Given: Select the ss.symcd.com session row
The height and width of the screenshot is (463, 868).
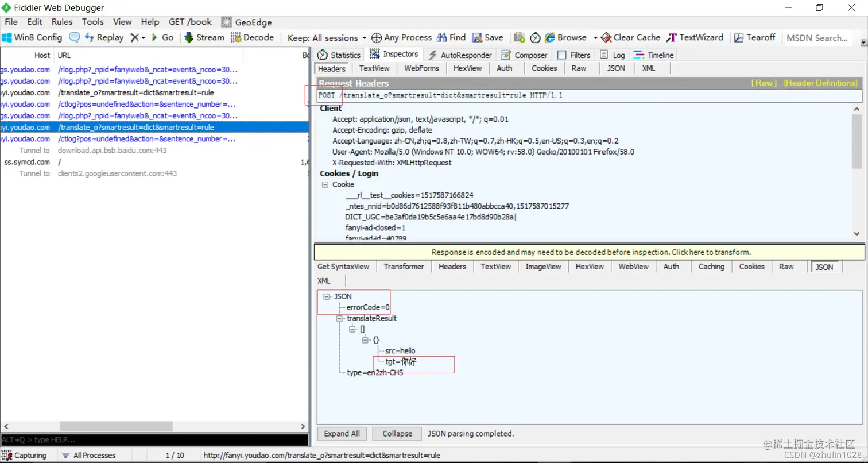Looking at the screenshot, I should (155, 162).
